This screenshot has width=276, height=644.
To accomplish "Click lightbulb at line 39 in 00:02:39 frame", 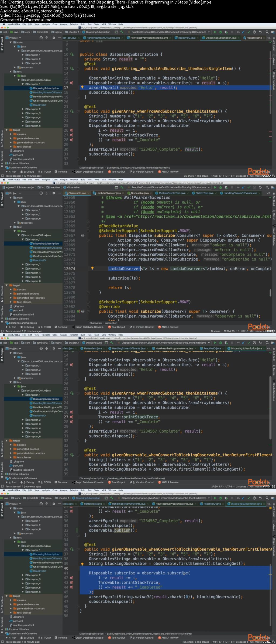I will point(82,564).
